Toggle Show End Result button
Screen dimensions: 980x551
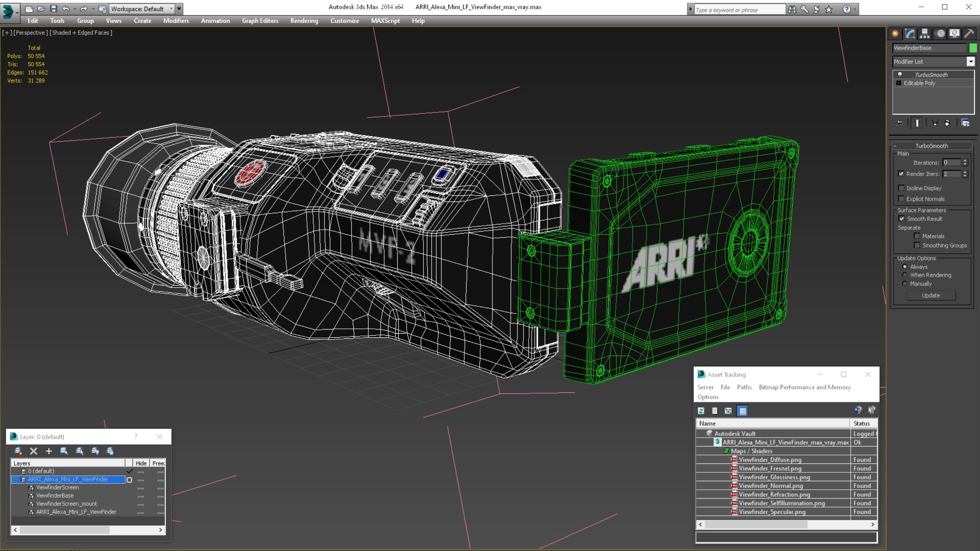coord(917,123)
